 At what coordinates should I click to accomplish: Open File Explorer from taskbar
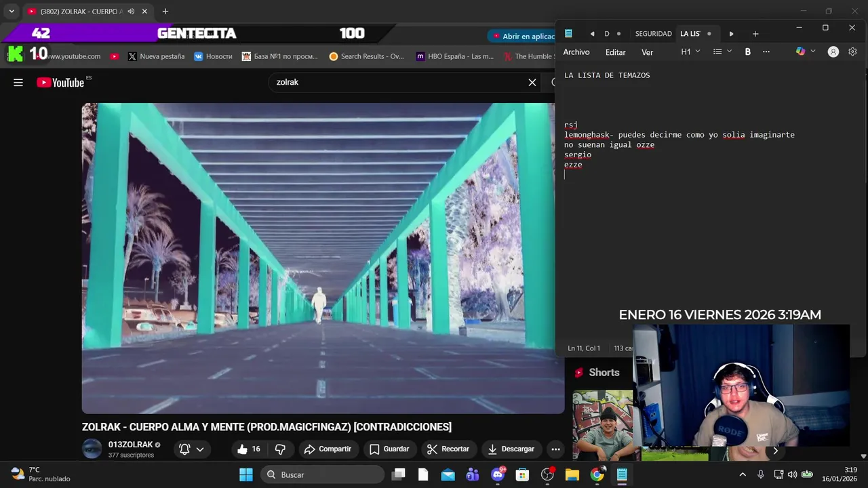coord(572,474)
